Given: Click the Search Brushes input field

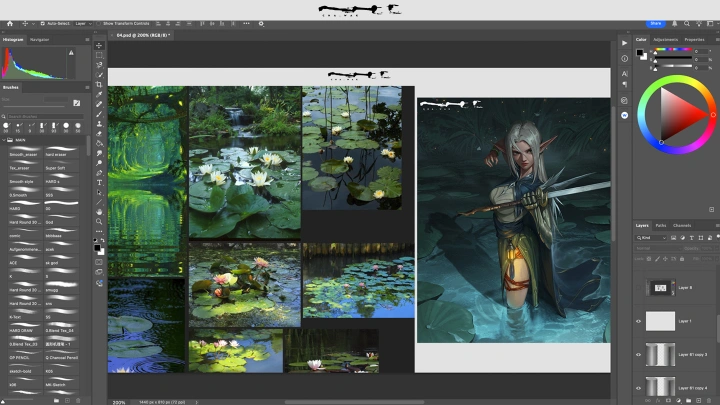Looking at the screenshot, I should coord(45,117).
